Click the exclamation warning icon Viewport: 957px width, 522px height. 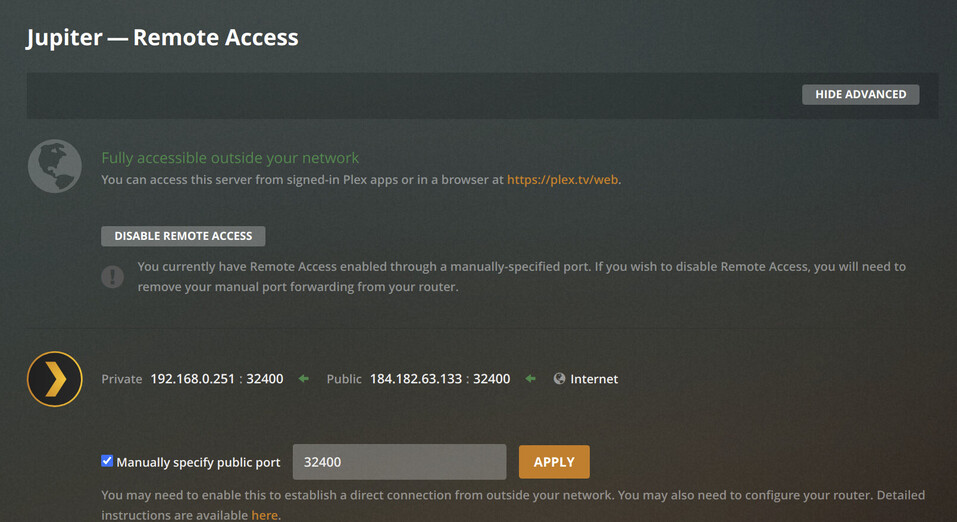click(112, 277)
